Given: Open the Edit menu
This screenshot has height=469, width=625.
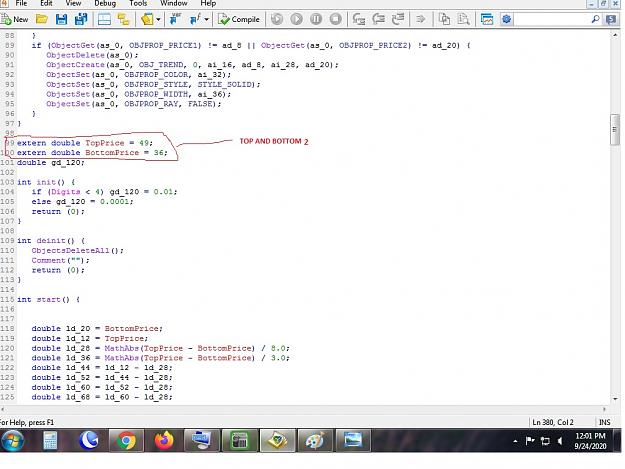Looking at the screenshot, I should click(x=46, y=4).
